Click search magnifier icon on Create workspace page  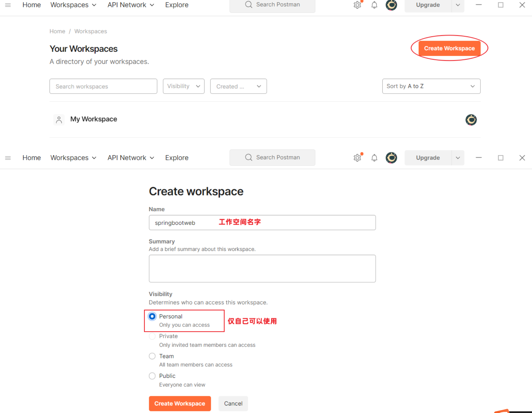248,157
